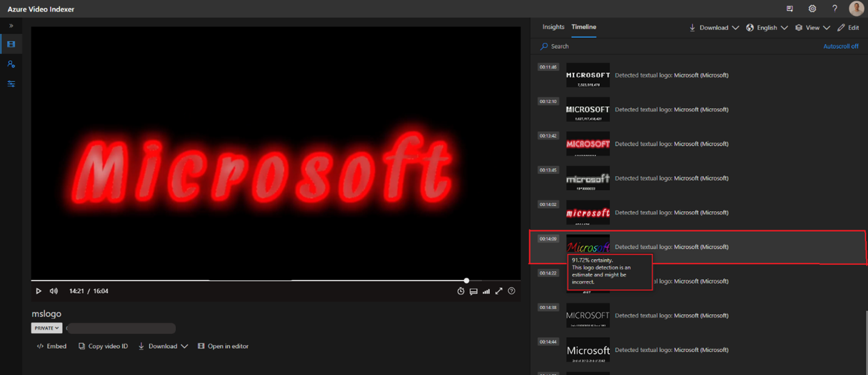Open the notifications icon in header
The image size is (868, 375).
coord(790,8)
